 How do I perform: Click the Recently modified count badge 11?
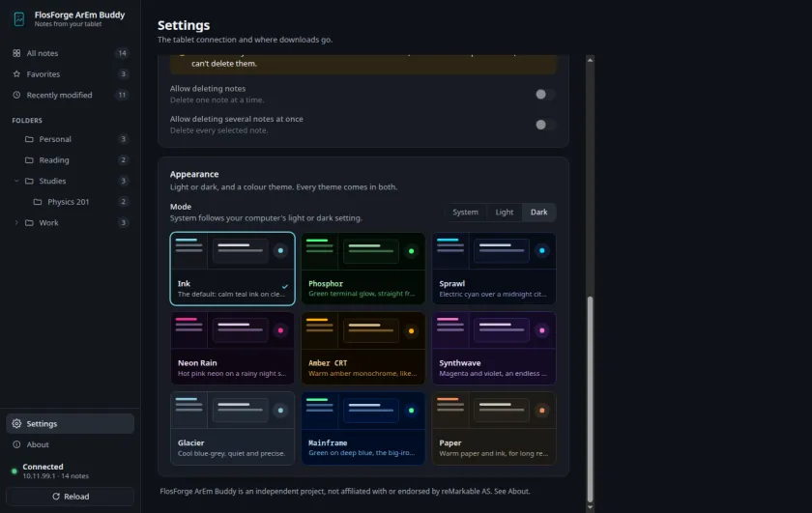[x=122, y=96]
